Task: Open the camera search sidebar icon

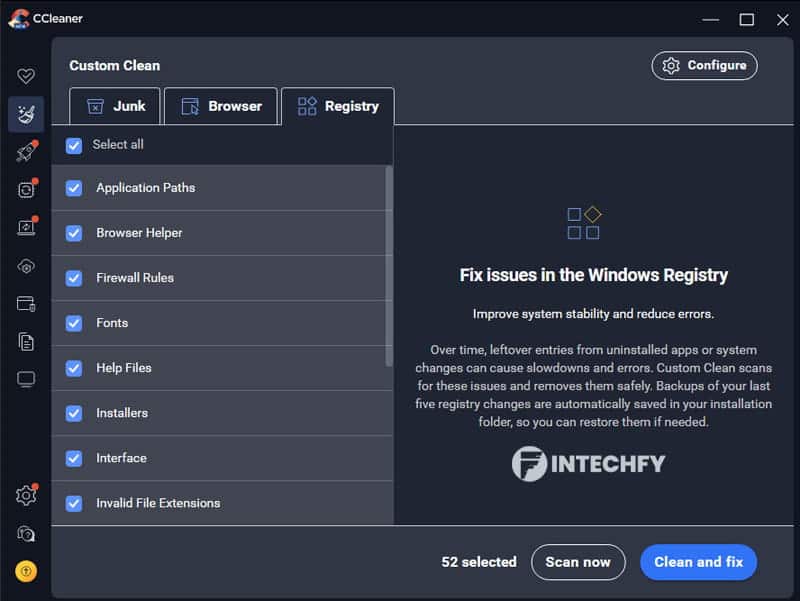Action: (x=26, y=534)
